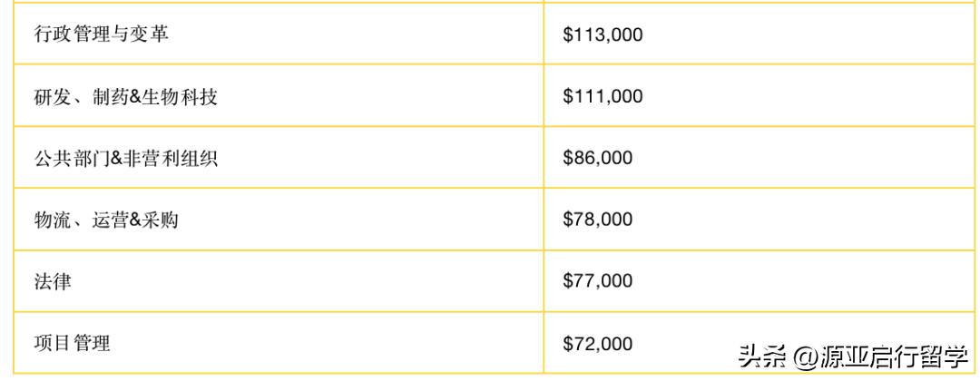Select the $113,000 salary value
The width and height of the screenshot is (980, 381).
pyautogui.click(x=603, y=34)
